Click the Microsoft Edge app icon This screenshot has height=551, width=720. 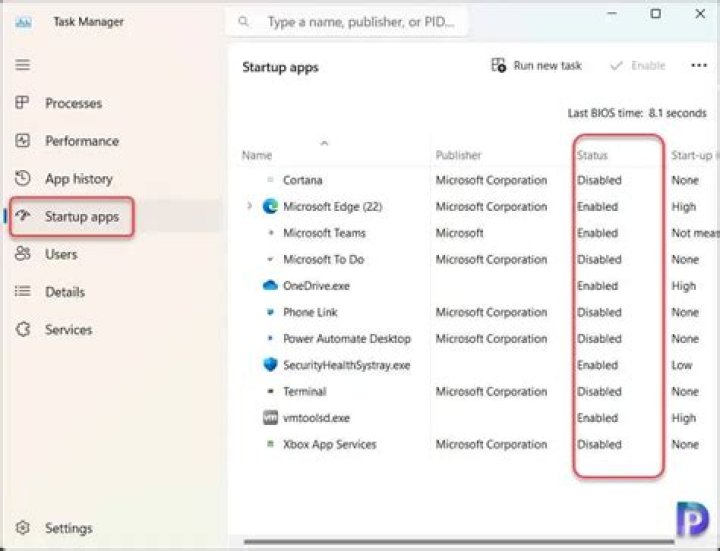coord(270,207)
